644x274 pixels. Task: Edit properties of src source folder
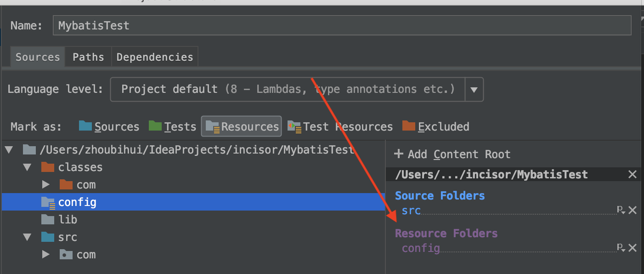[x=621, y=210]
